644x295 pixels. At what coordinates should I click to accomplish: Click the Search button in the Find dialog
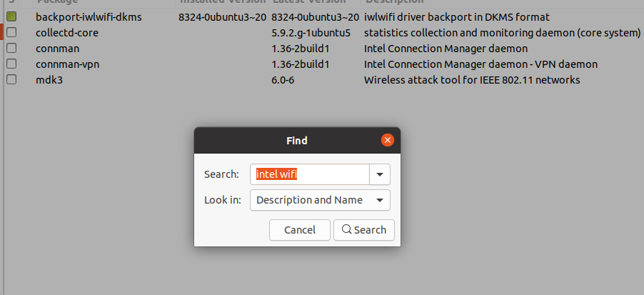click(364, 230)
